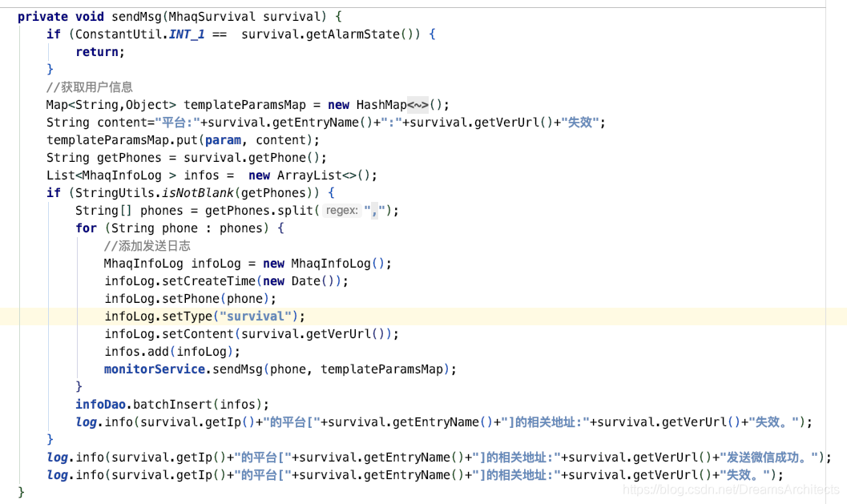847x504 pixels.
Task: Click "infoLog.setPhone(phone);" line
Action: pyautogui.click(x=190, y=299)
